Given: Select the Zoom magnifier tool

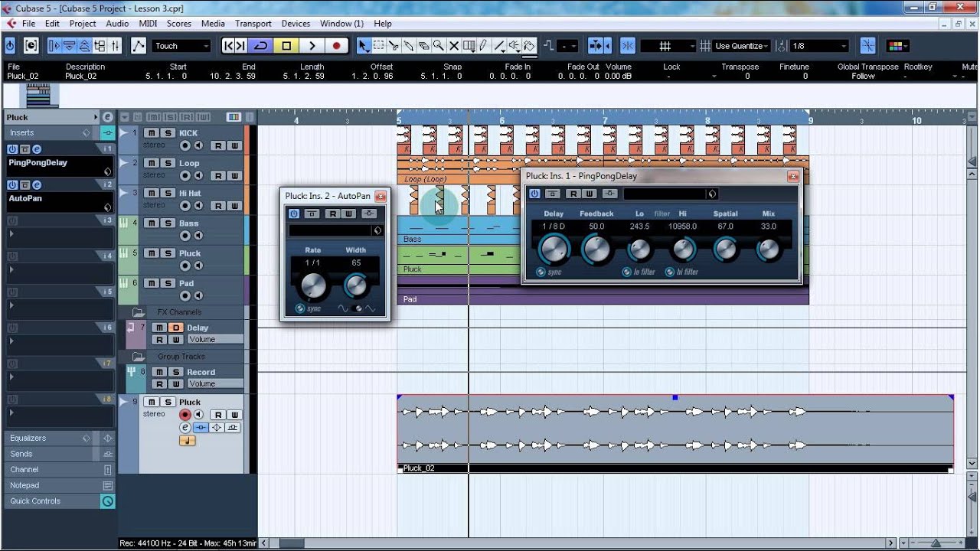Looking at the screenshot, I should point(438,46).
